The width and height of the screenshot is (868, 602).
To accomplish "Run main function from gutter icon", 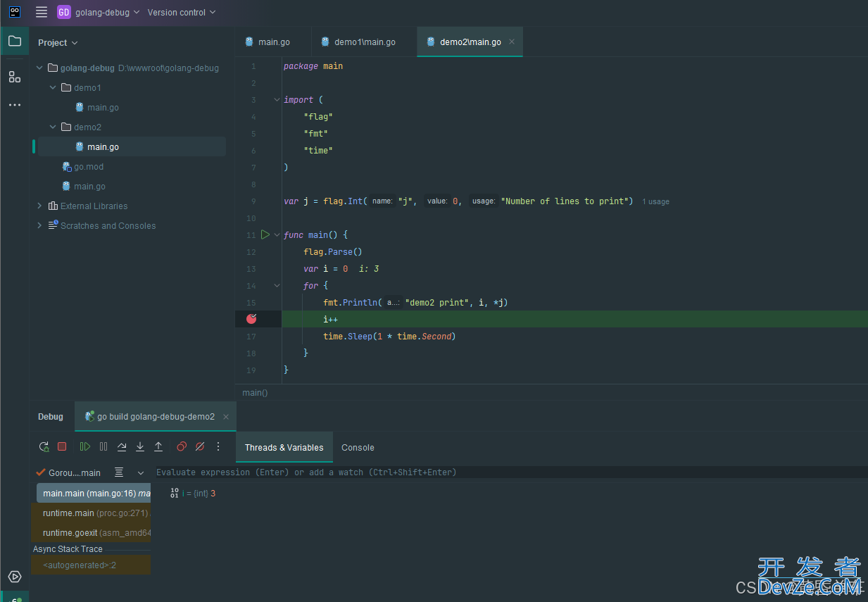I will click(265, 234).
